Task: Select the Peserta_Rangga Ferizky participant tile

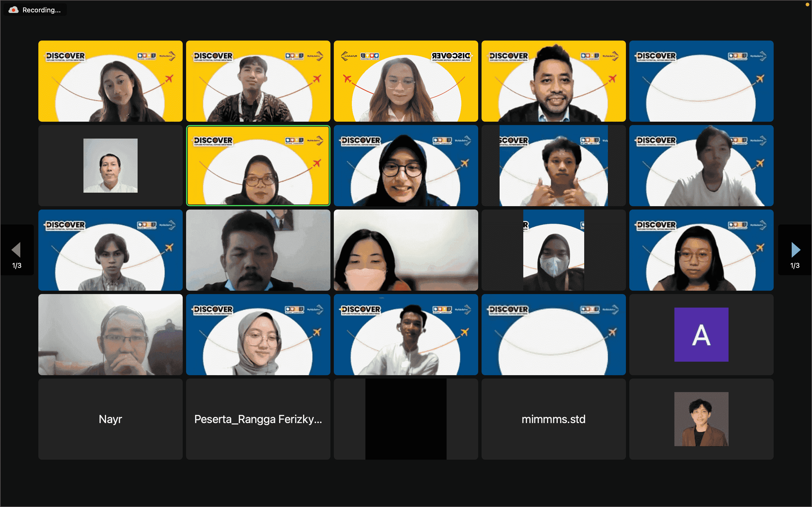Action: tap(258, 419)
